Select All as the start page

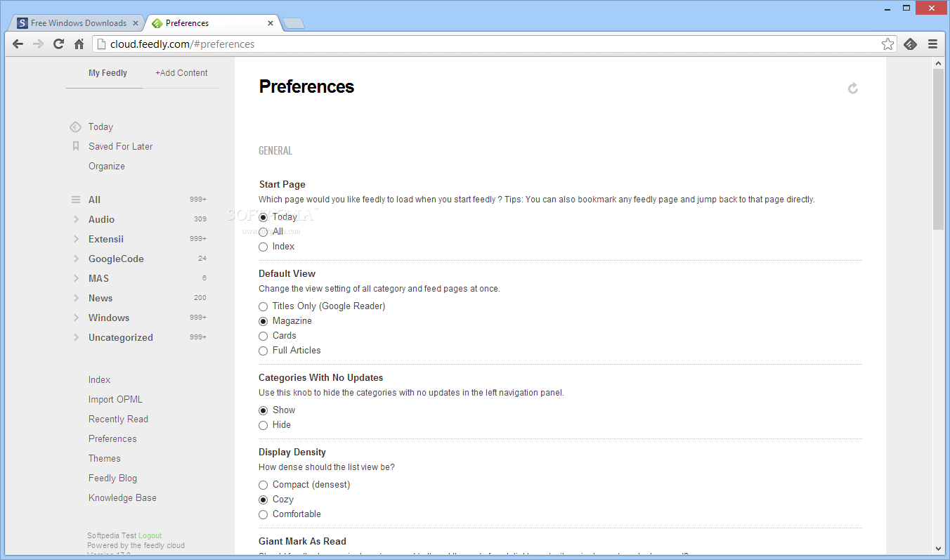[263, 232]
